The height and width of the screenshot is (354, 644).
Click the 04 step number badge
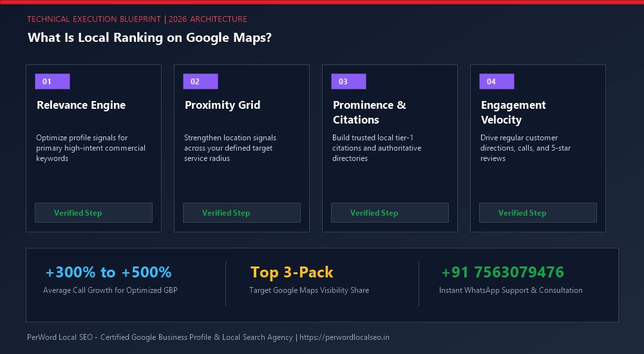point(497,81)
